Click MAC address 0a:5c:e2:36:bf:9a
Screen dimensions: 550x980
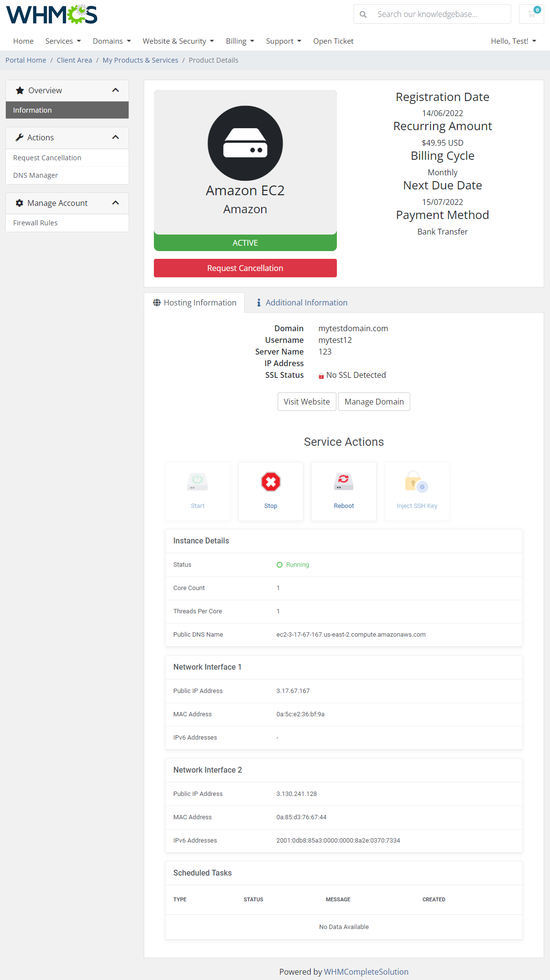[x=300, y=714]
